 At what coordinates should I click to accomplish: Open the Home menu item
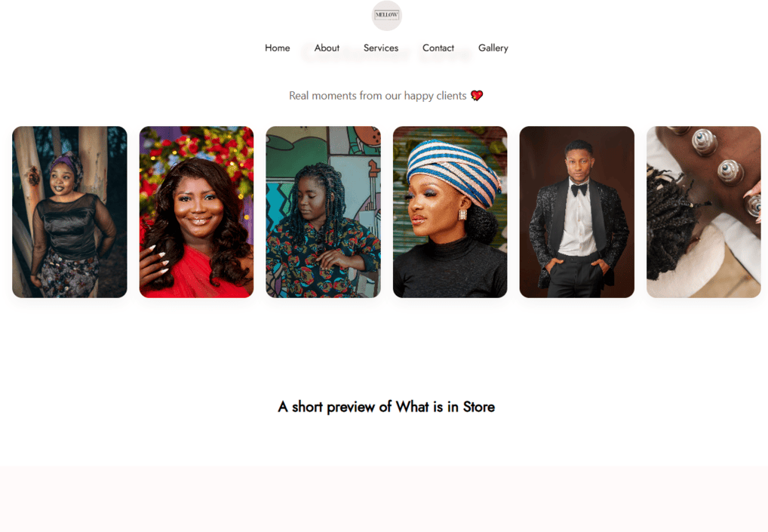(277, 48)
